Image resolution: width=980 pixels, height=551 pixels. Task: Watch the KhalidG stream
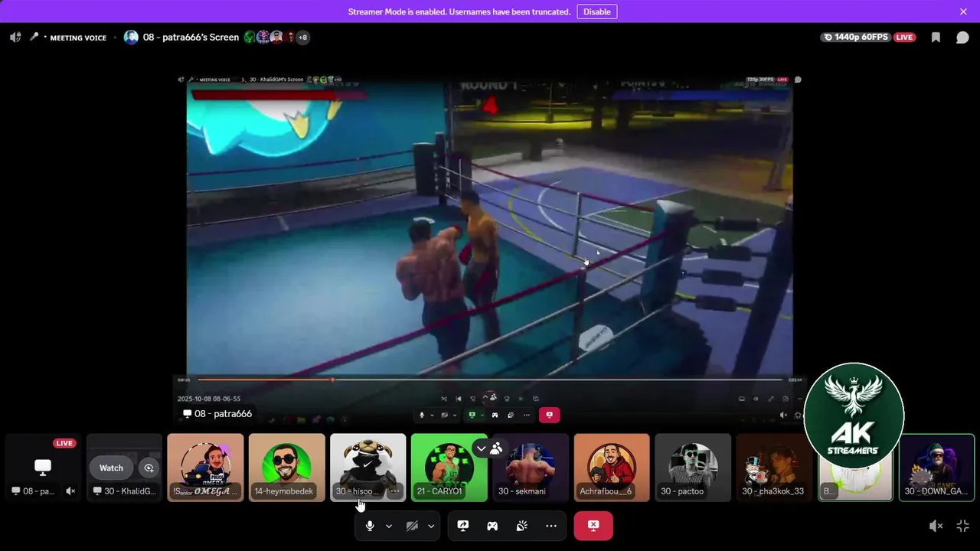[111, 468]
